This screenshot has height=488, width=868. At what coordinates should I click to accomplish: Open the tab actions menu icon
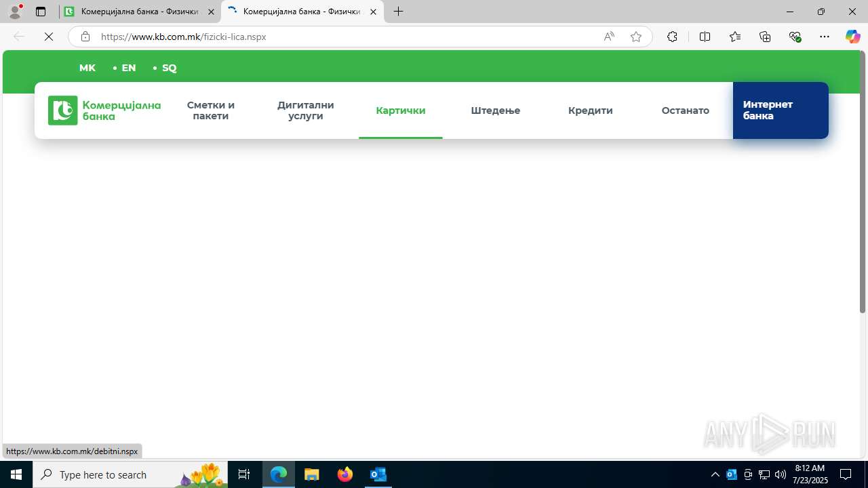click(41, 12)
